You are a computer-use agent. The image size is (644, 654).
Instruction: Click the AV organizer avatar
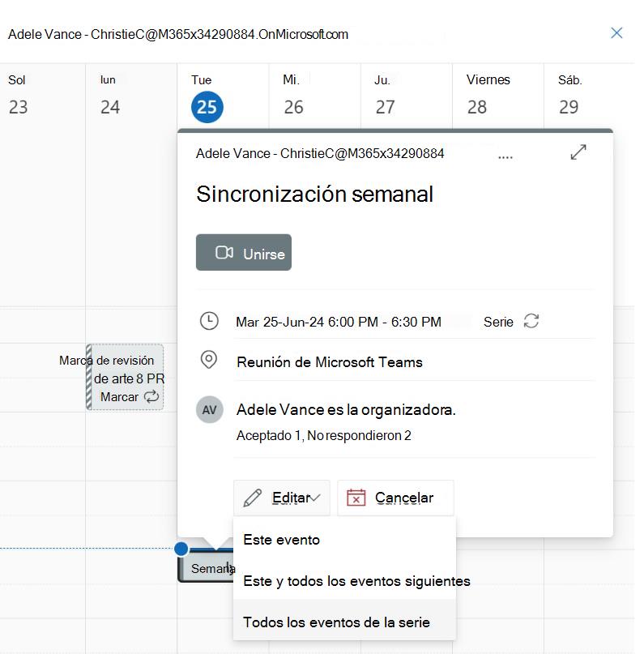209,409
